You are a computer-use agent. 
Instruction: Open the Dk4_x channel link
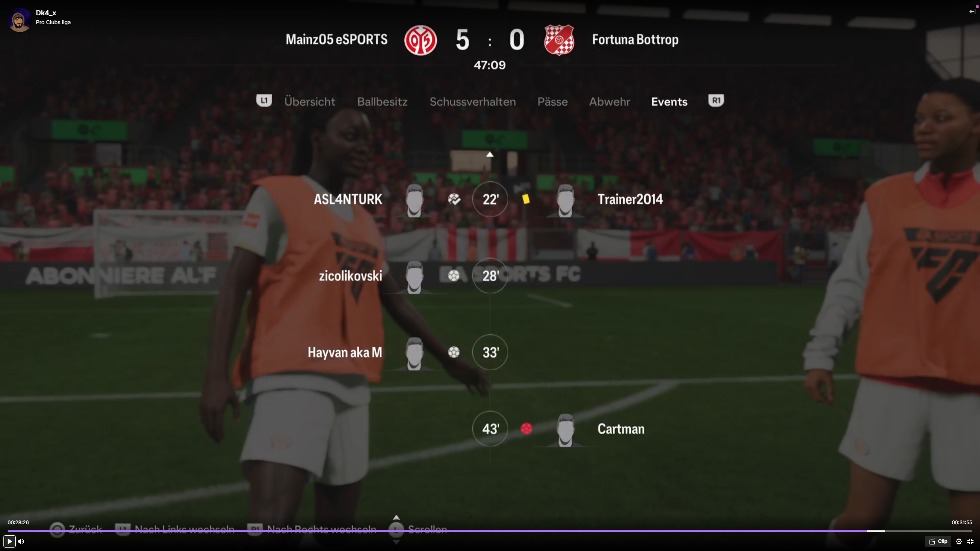[x=46, y=13]
